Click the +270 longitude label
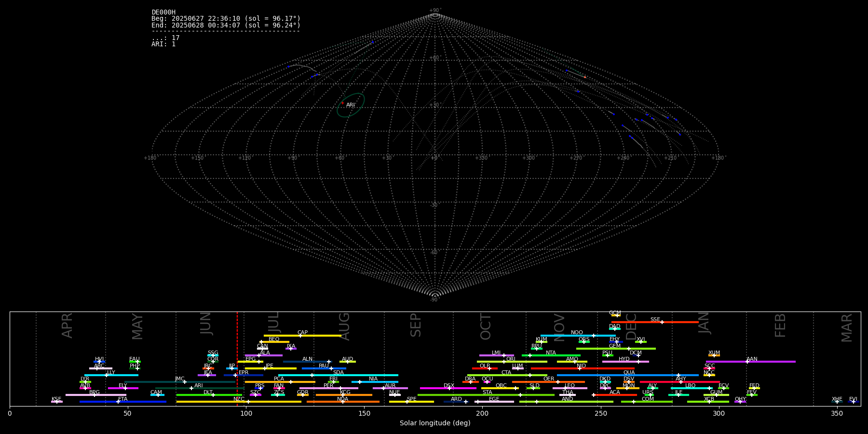The image size is (868, 434). coord(576,158)
